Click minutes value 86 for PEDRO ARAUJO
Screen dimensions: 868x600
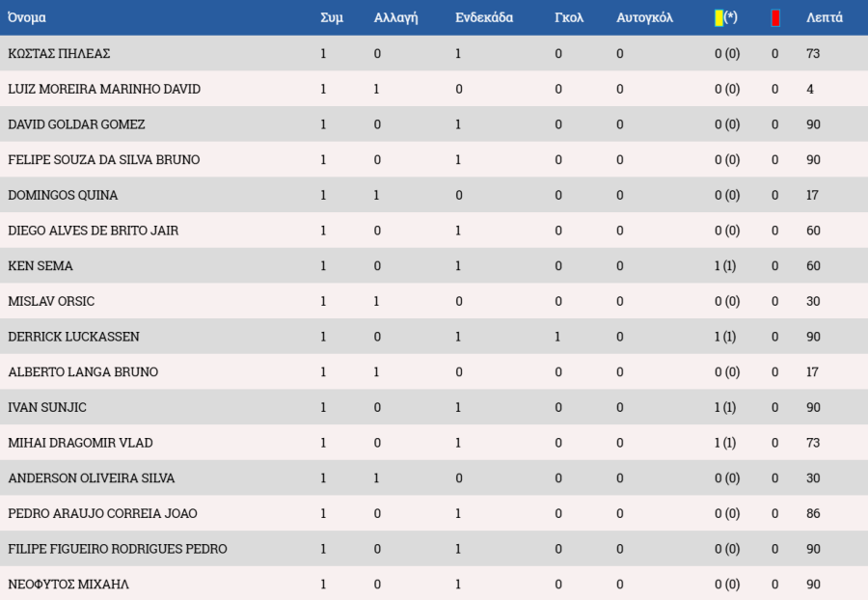coord(813,513)
